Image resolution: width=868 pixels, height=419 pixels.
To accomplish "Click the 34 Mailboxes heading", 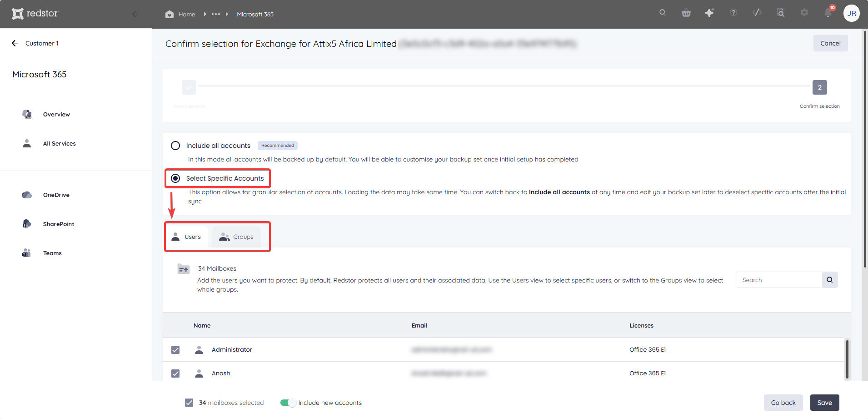I will (217, 268).
